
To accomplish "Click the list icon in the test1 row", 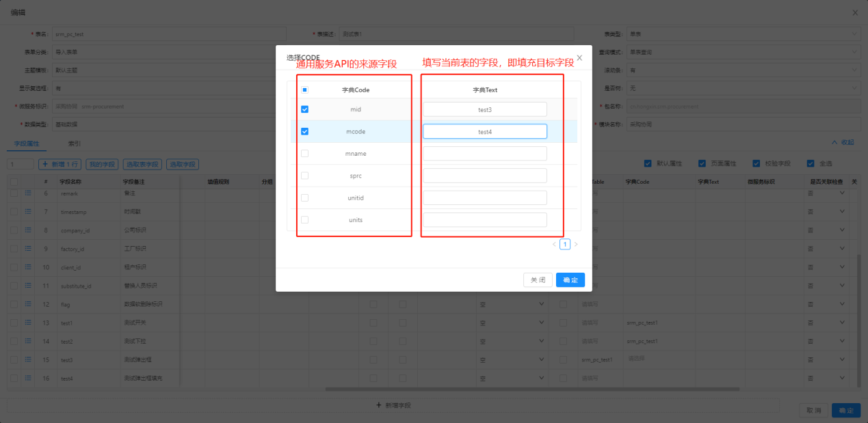I will point(29,323).
